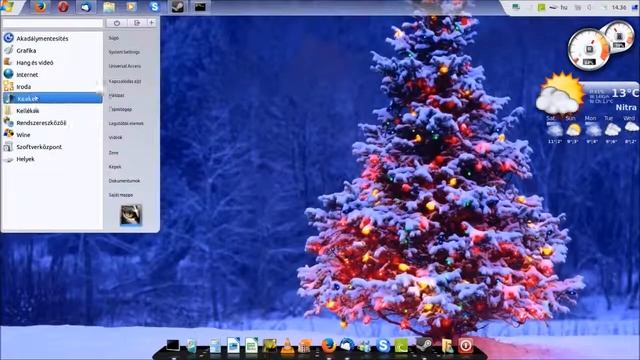Click the Nitra city name in the weather widget

click(626, 107)
